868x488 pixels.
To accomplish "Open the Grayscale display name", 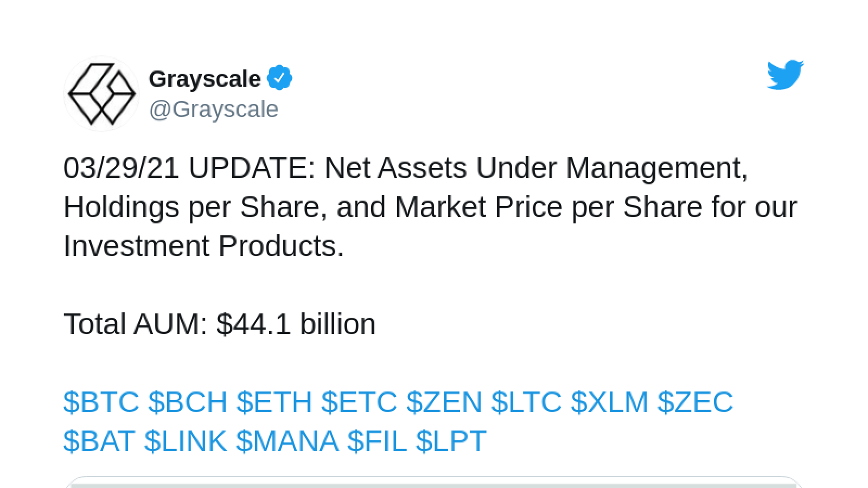I will [205, 79].
